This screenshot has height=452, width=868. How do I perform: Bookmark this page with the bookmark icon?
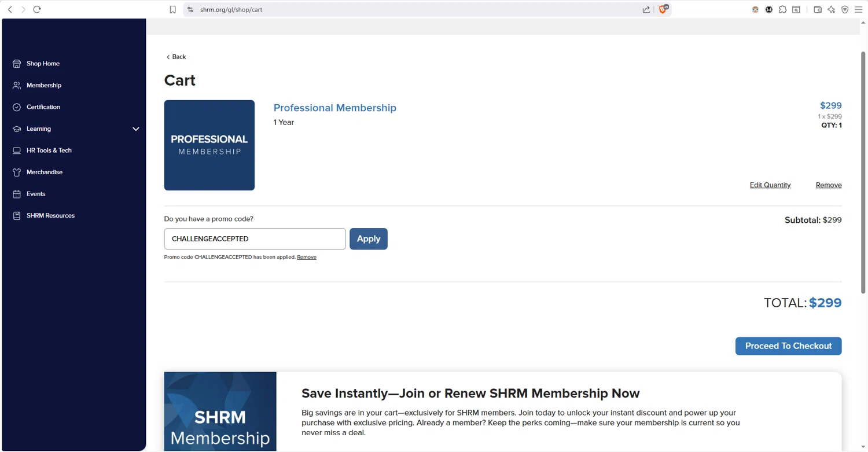point(172,9)
